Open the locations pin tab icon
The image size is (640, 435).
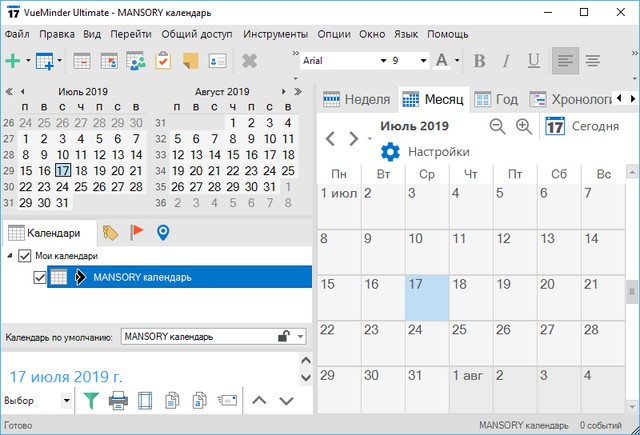pyautogui.click(x=163, y=233)
